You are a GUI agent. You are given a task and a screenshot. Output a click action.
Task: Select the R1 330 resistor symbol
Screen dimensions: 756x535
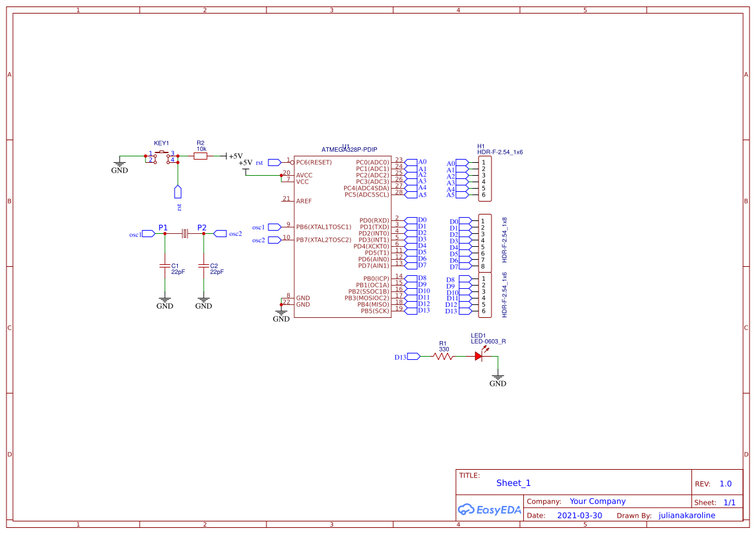[443, 356]
